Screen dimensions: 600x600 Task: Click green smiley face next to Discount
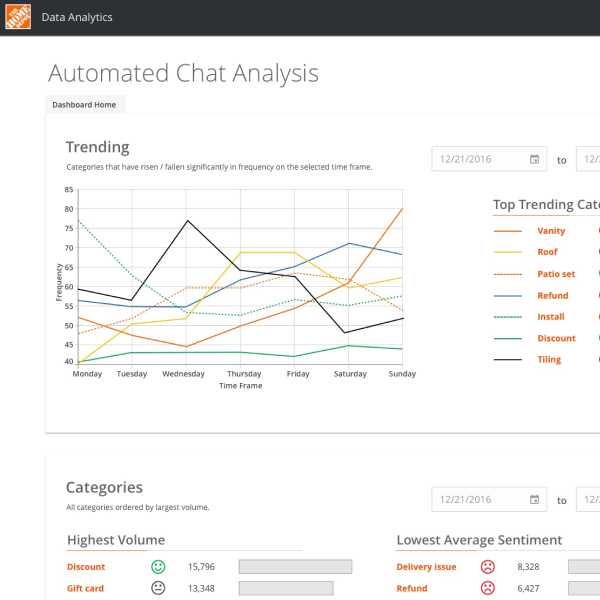click(158, 566)
